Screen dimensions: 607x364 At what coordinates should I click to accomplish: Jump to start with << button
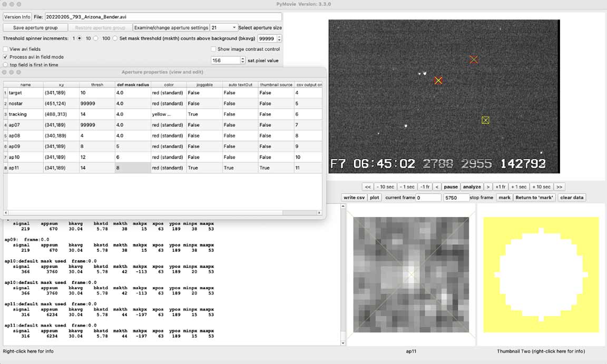368,187
